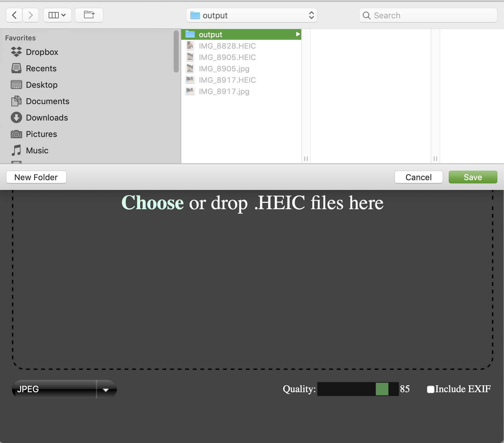Image resolution: width=504 pixels, height=443 pixels.
Task: Click the file name IMG_8905.jpg
Action: (x=224, y=68)
